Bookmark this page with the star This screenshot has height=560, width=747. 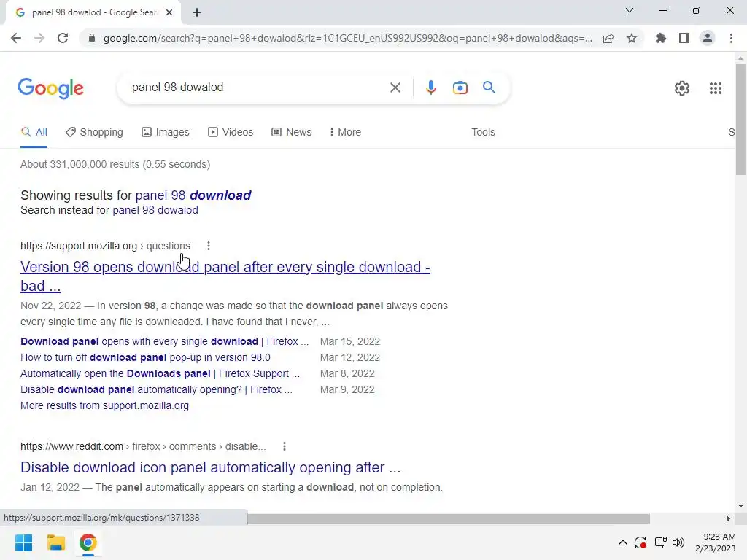tap(632, 38)
